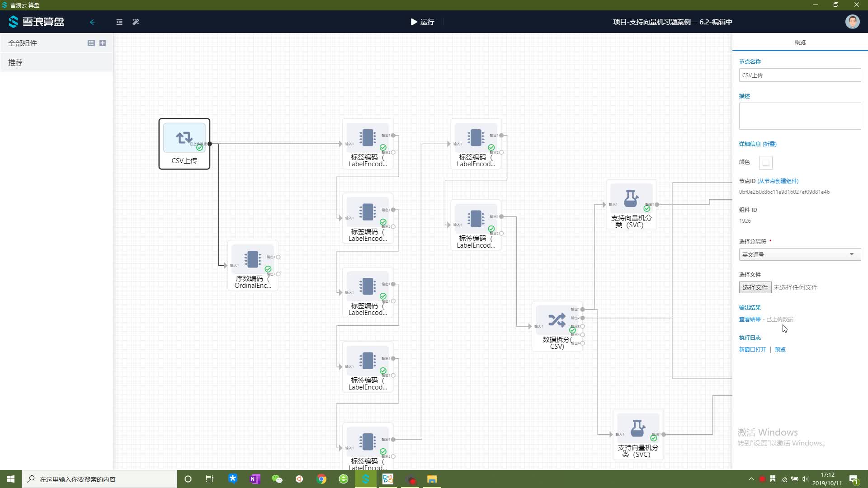Click plus icon to add component

click(x=103, y=43)
